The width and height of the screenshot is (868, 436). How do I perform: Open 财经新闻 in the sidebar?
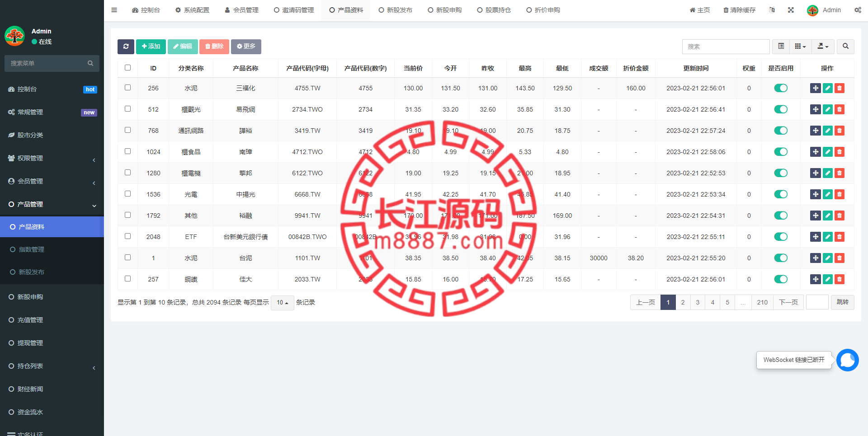point(52,389)
